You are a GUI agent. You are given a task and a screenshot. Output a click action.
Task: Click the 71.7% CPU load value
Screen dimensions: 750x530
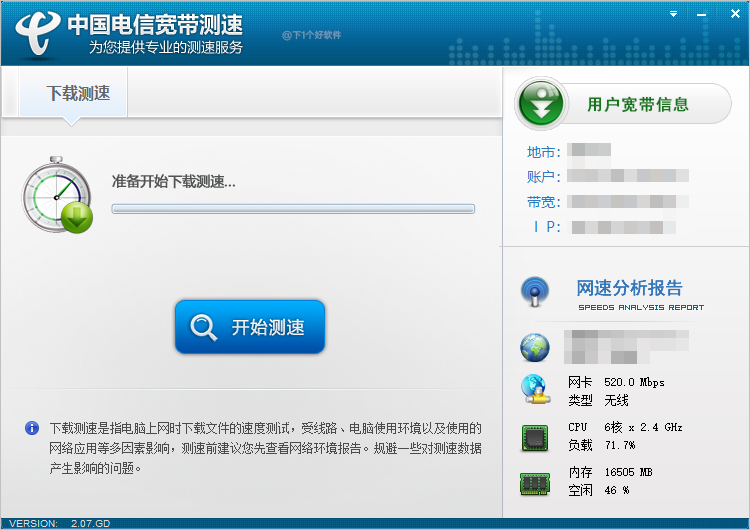pos(620,445)
